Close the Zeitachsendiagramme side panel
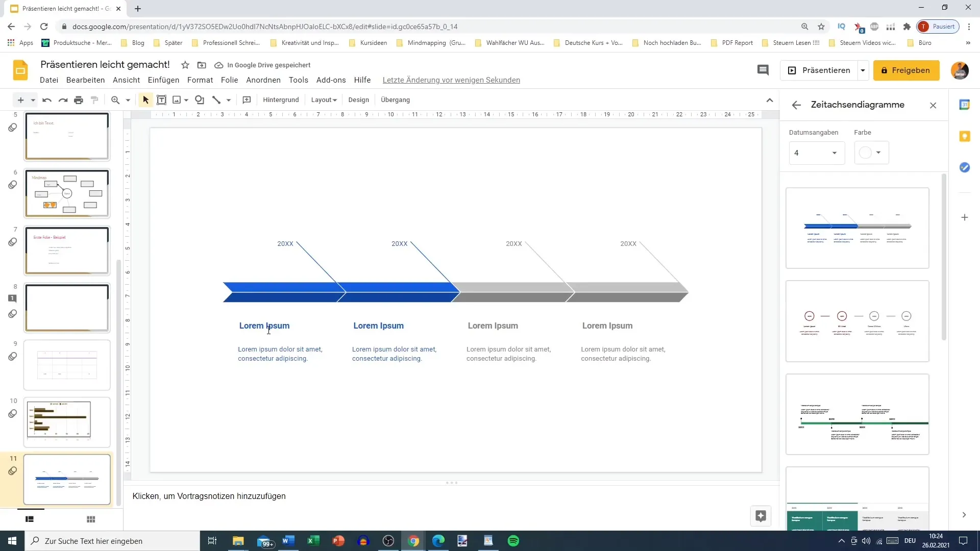The width and height of the screenshot is (980, 551). [933, 105]
